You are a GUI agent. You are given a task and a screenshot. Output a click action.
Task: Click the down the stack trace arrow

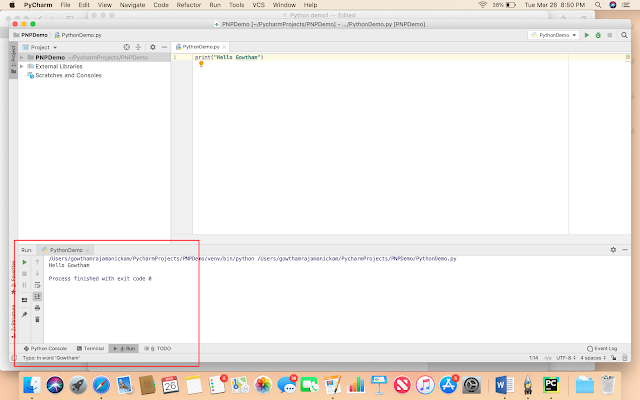coord(37,273)
